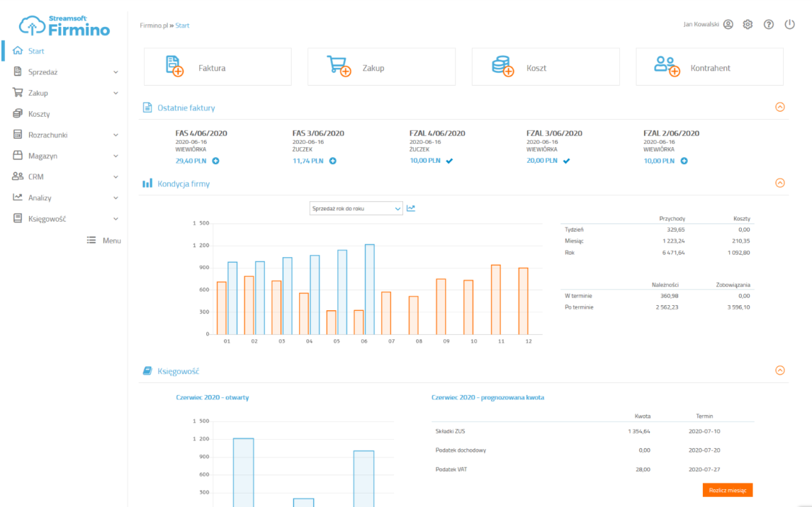Open Zakup in the sidebar
Screen dimensions: 812x507
[38, 93]
